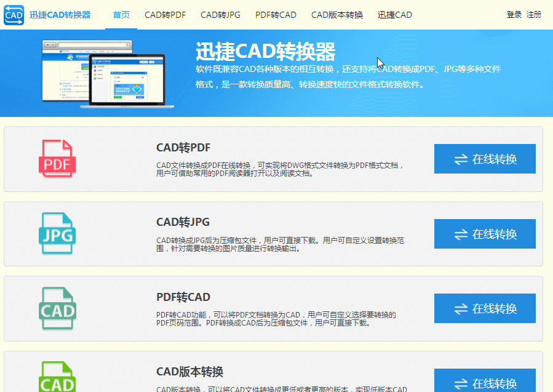
Task: Click the banner heading 迅捷CAD转换器
Action: point(265,52)
